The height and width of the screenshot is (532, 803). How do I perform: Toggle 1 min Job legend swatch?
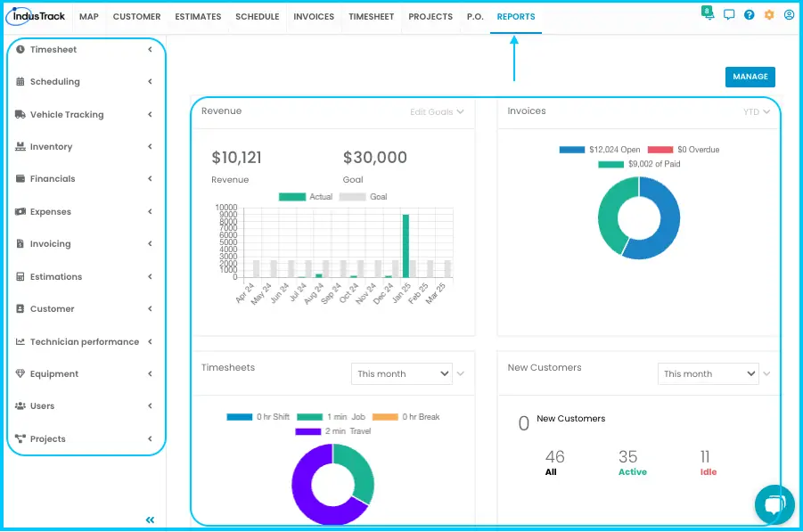coord(310,417)
